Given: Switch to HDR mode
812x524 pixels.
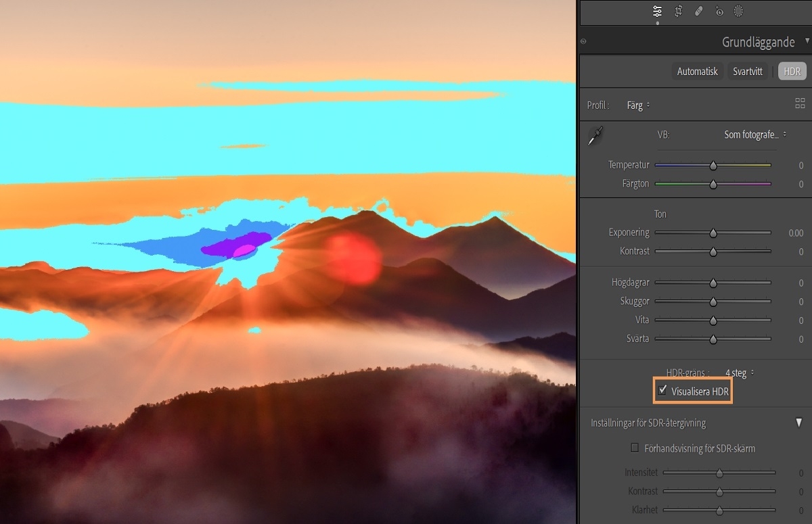Looking at the screenshot, I should pyautogui.click(x=791, y=71).
